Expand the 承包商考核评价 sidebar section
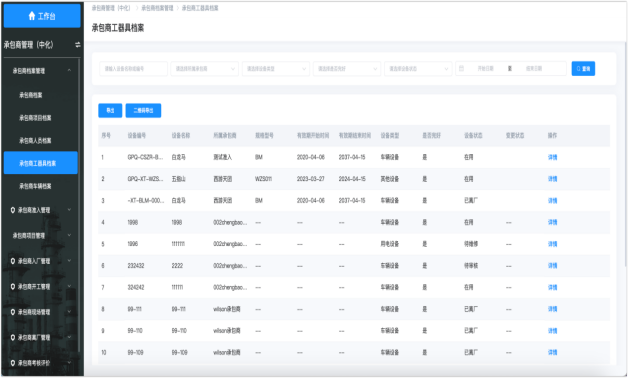The image size is (629, 379). coord(41,363)
